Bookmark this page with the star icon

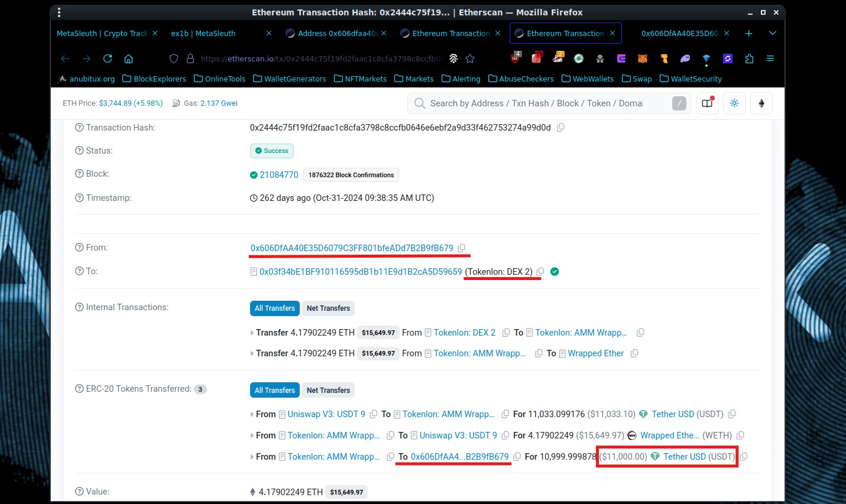[470, 58]
